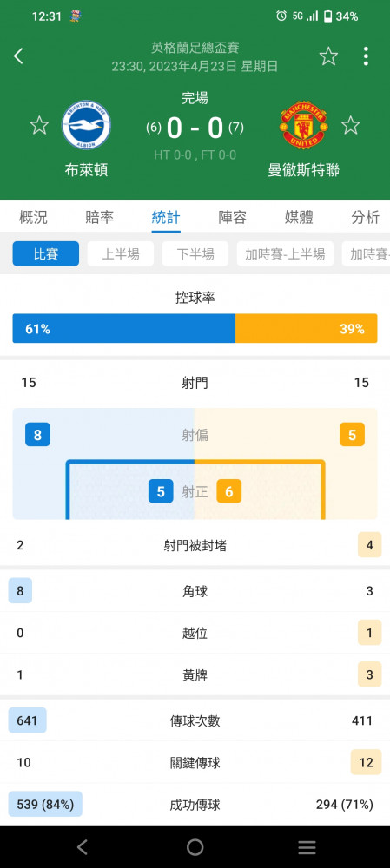Toggle favorite star beside 布萊頓
This screenshot has height=868, width=390.
point(39,125)
